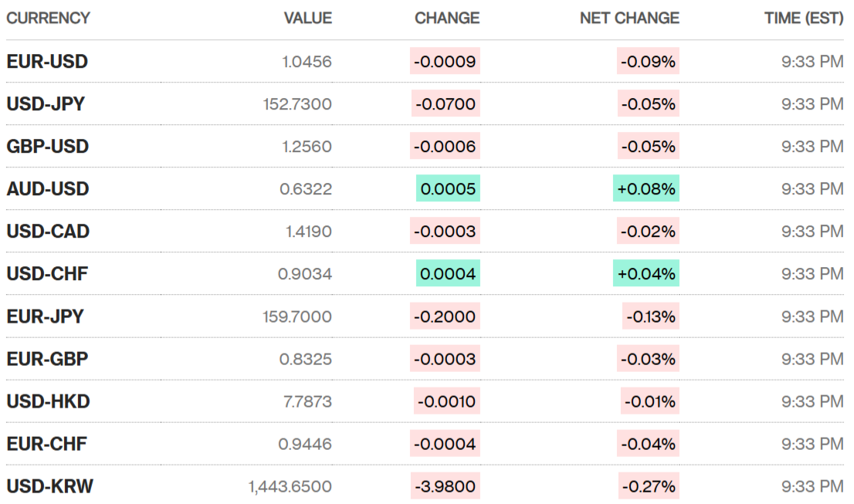Sort table by the CURRENCY column header
854x504 pixels.
click(48, 18)
